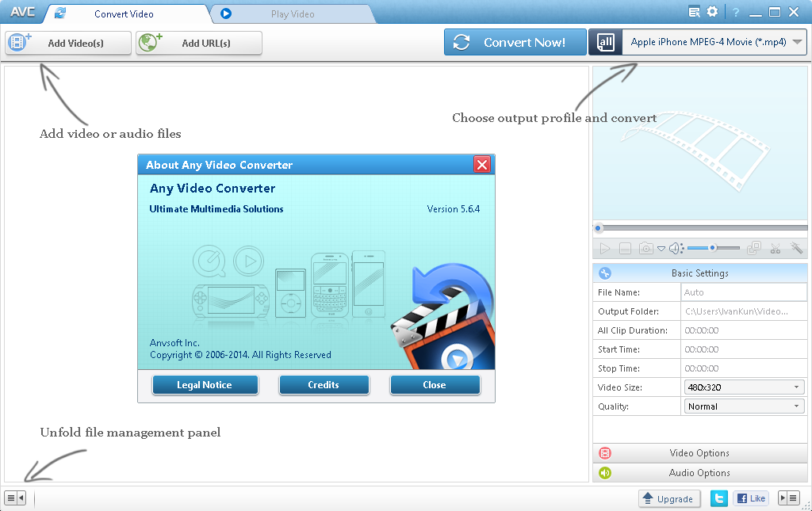812x511 pixels.
Task: Click the Stop Time value
Action: pos(701,368)
